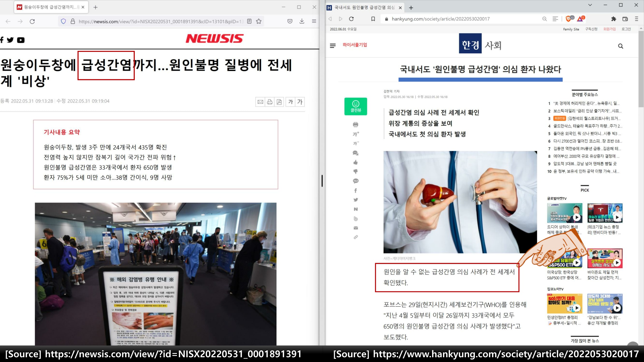Toggle Firefox reader view
Screen dimensions: 644x362
tap(249, 21)
